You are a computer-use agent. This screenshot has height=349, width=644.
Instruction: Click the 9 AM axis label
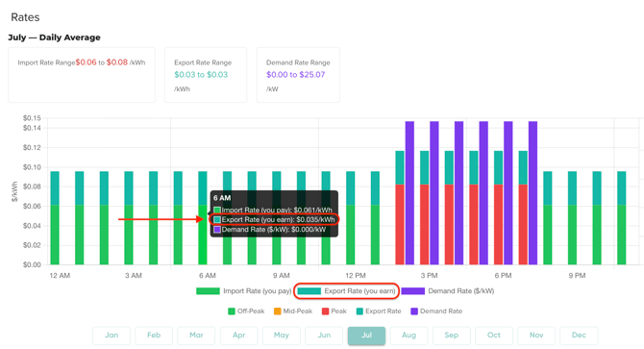[282, 276]
